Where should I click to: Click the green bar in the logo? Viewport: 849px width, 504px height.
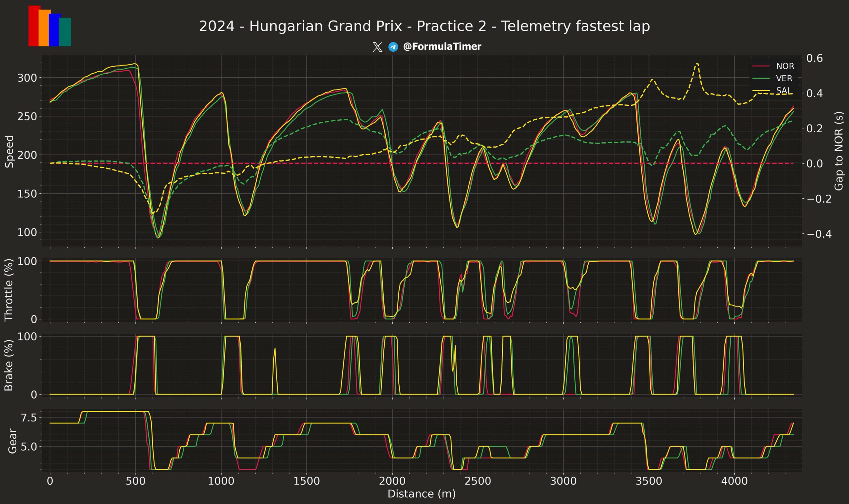pyautogui.click(x=65, y=32)
